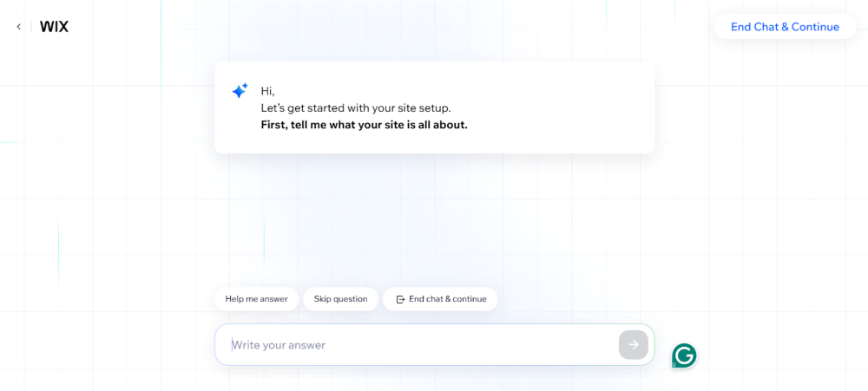Click the Hi, greeting text
This screenshot has height=391, width=868.
click(x=268, y=91)
